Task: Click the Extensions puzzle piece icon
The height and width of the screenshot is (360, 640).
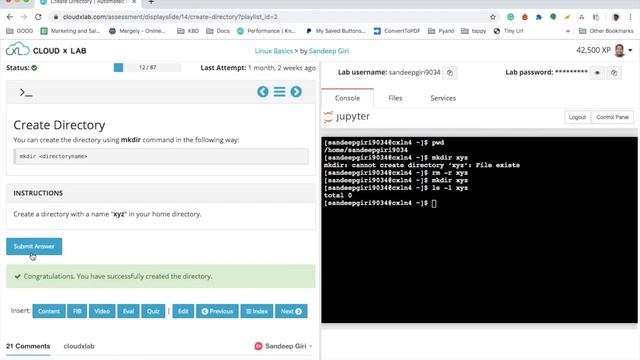Action: pyautogui.click(x=539, y=17)
